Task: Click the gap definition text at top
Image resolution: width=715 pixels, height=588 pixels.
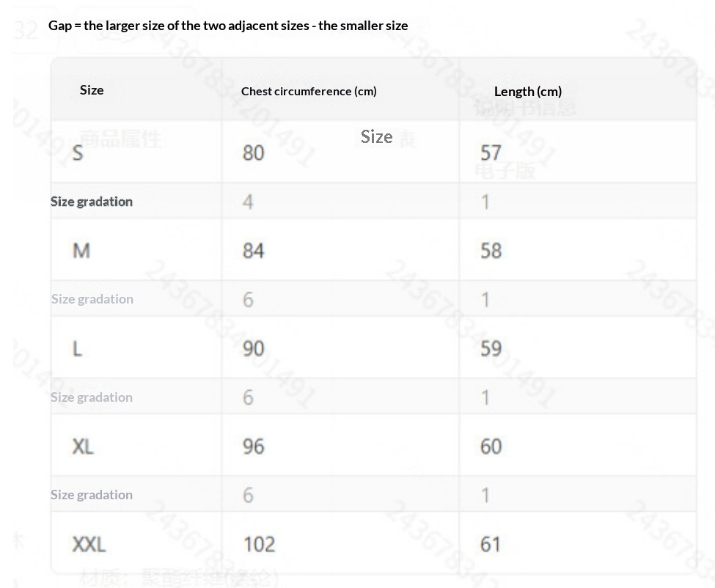Action: pyautogui.click(x=228, y=26)
